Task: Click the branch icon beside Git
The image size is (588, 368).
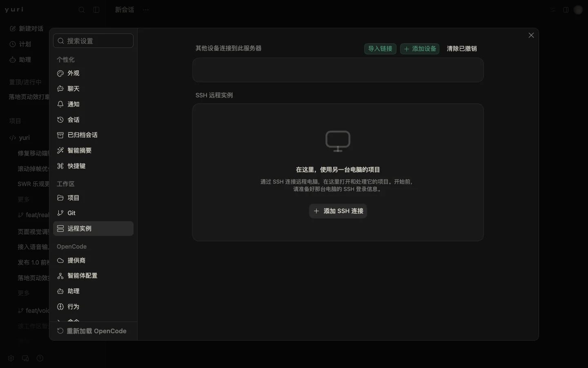Action: click(60, 213)
